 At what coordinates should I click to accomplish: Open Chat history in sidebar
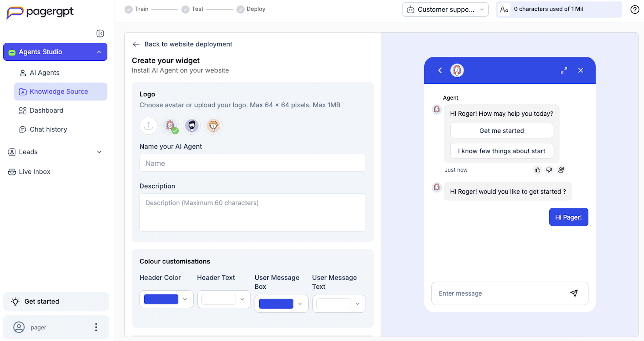(48, 129)
